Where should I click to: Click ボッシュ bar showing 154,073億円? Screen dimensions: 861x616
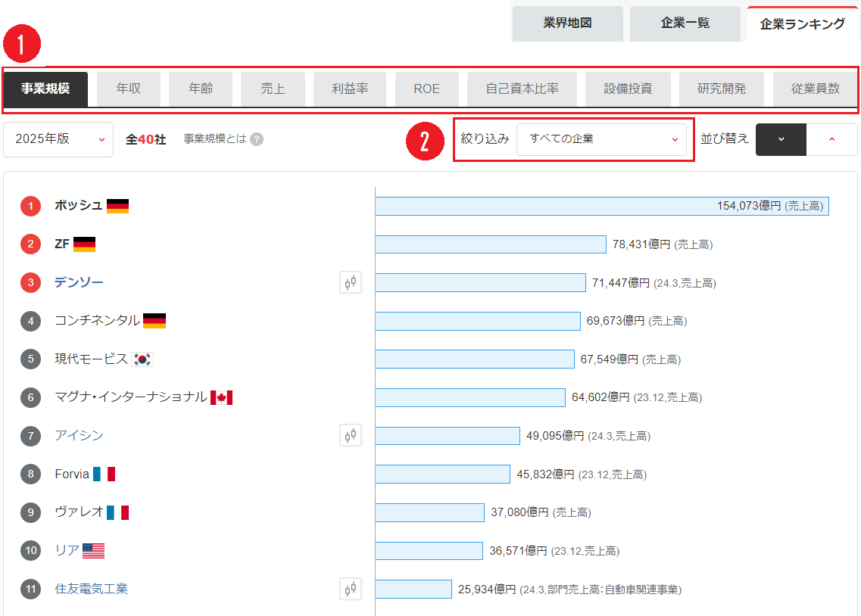pos(602,207)
